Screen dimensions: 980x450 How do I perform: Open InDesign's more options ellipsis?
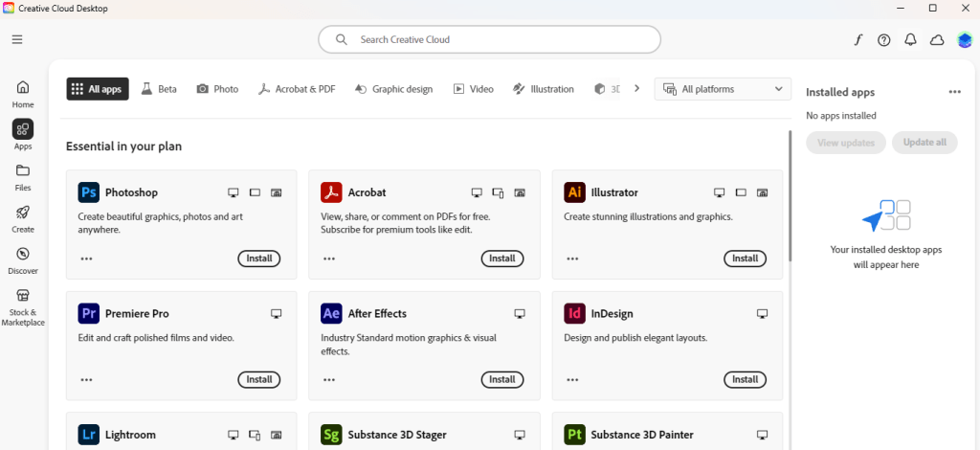[x=572, y=379]
